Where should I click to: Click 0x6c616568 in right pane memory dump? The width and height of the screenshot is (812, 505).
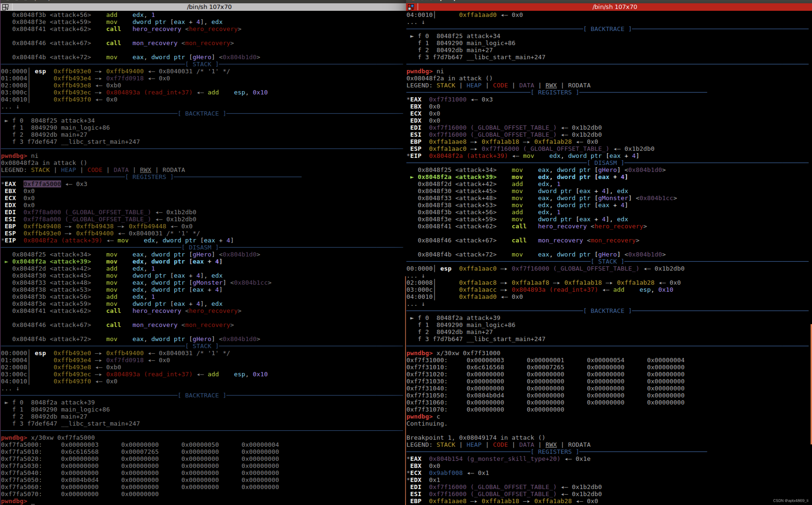pyautogui.click(x=485, y=367)
